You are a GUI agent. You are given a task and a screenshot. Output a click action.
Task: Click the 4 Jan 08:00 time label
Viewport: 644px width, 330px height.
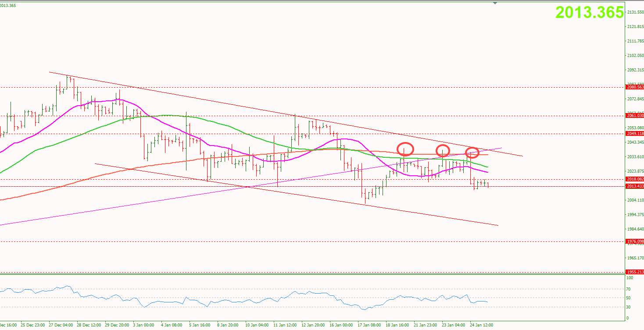[172, 325]
